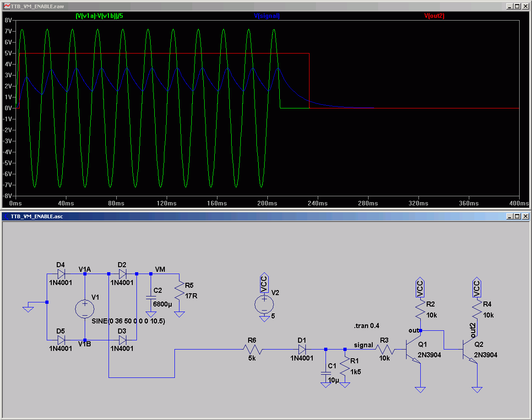Click the D1 1N4001 diode symbol
Viewport: 532px width, 420px height.
[302, 350]
